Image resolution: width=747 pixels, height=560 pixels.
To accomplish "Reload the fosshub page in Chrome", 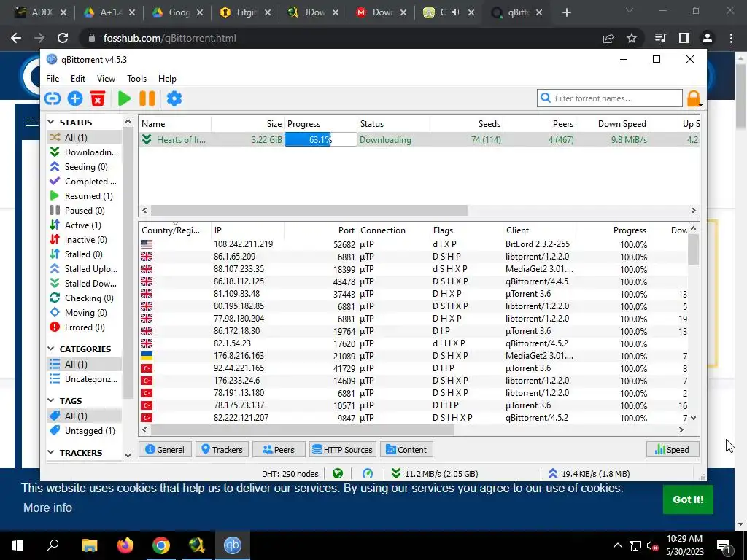I will click(63, 38).
